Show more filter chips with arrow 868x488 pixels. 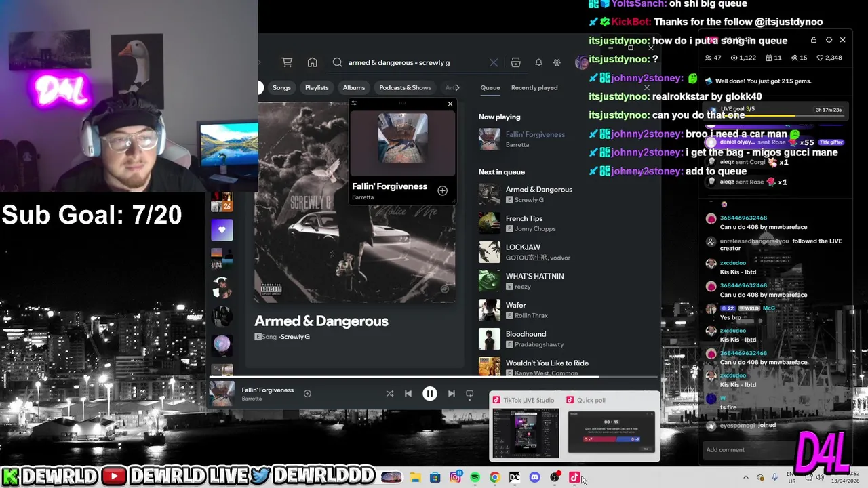click(x=457, y=87)
